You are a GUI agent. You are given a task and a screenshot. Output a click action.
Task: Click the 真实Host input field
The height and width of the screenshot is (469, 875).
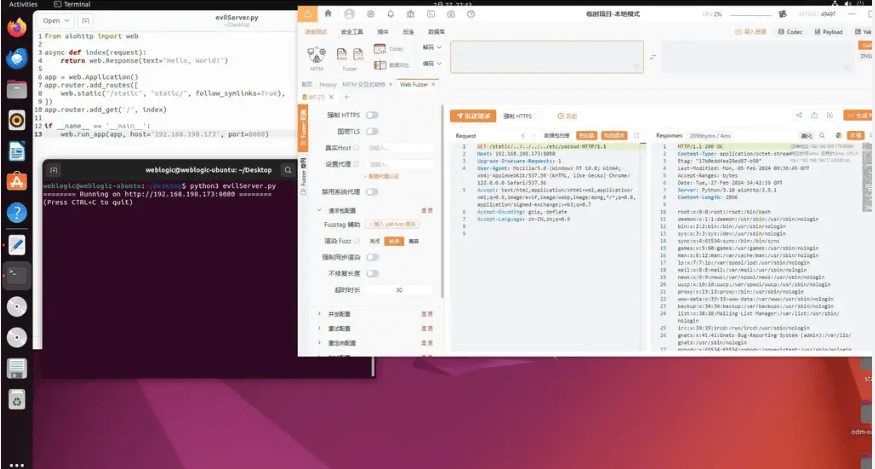(398, 148)
